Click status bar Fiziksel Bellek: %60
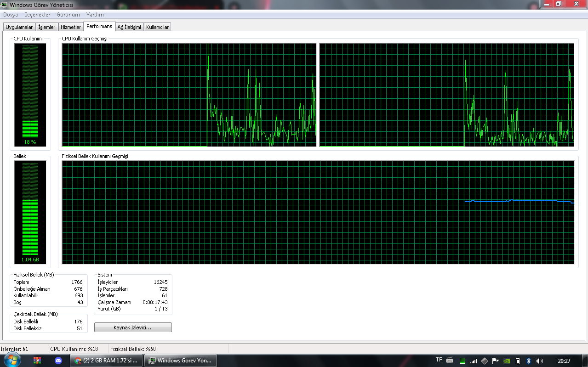Image resolution: width=588 pixels, height=367 pixels. (133, 349)
